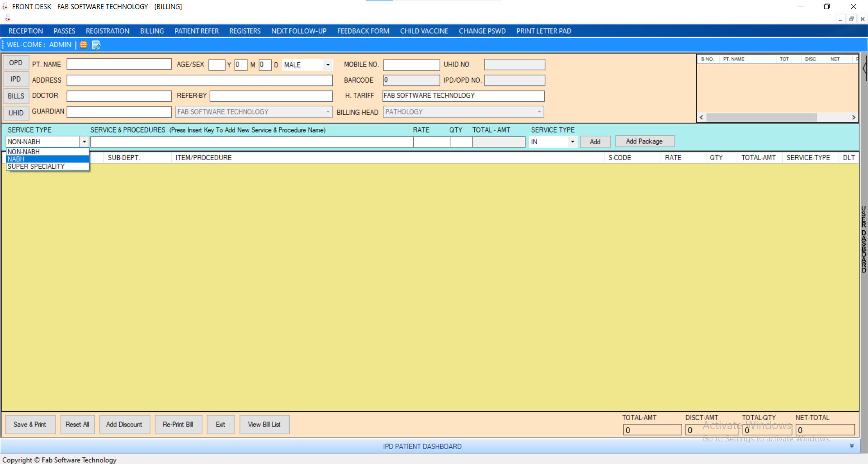Click Reset All button
The width and height of the screenshot is (868, 464).
pyautogui.click(x=77, y=424)
